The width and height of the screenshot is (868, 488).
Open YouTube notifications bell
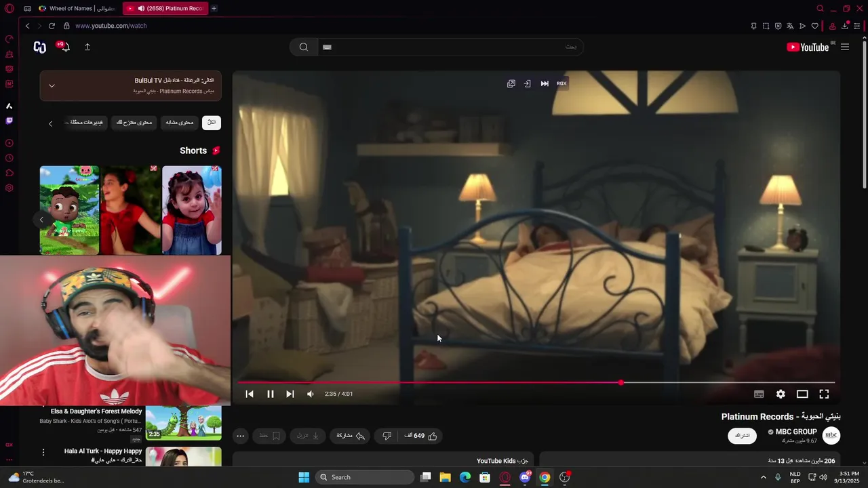coord(65,47)
